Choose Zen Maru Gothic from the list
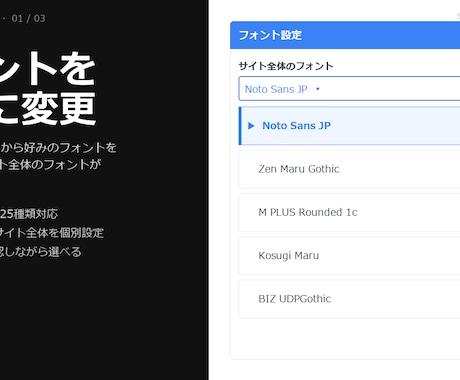Viewport: 460px width, 380px height. pos(349,169)
